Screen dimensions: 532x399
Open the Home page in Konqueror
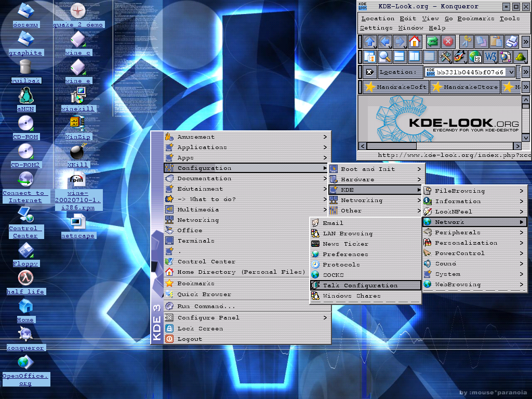415,42
